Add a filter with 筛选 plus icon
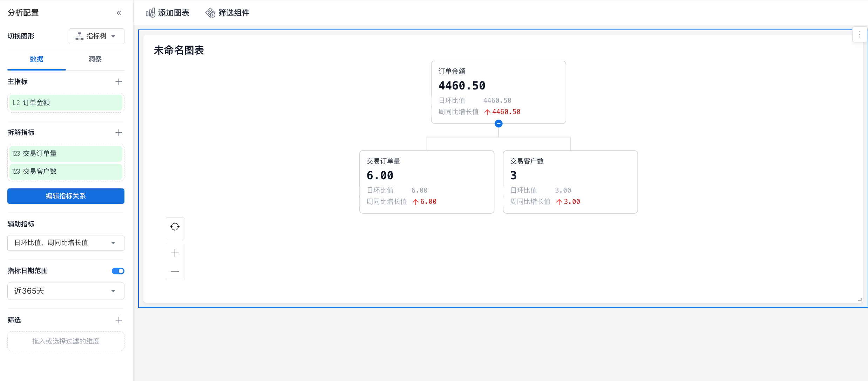This screenshot has width=868, height=381. pyautogui.click(x=119, y=320)
